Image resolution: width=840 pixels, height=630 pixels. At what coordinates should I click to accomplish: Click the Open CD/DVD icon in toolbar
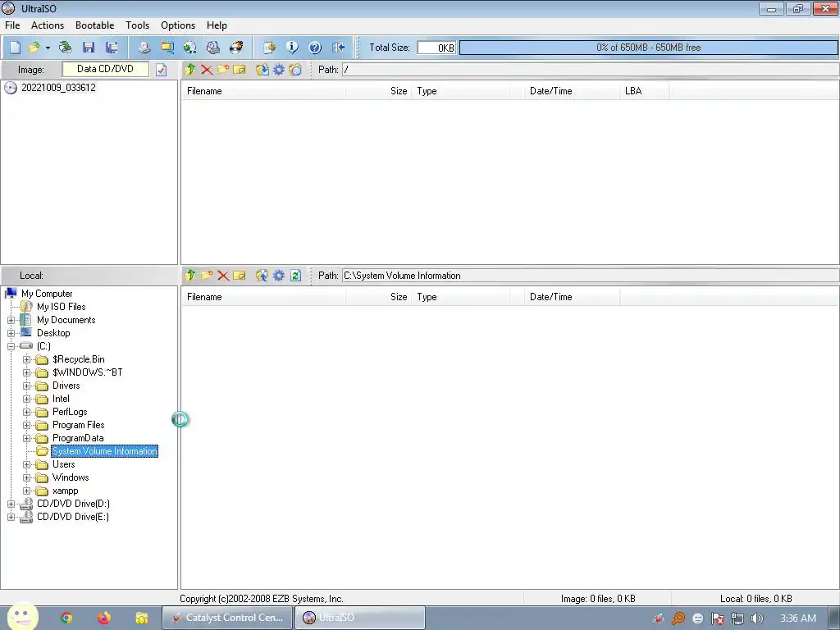tap(66, 48)
